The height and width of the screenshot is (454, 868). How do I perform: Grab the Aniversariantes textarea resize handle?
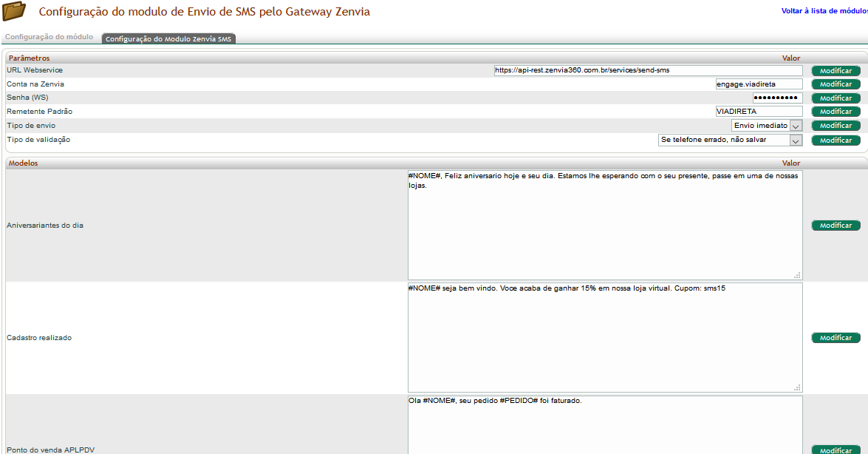coord(797,275)
